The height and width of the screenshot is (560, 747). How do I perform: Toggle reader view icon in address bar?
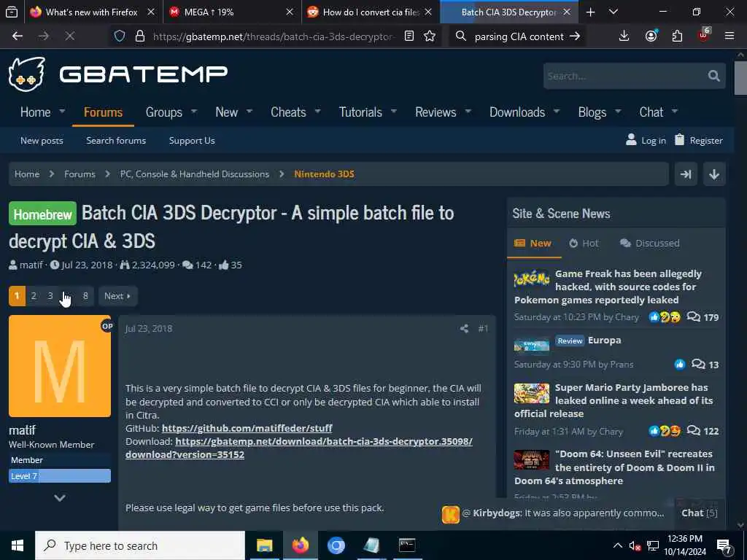pos(409,36)
